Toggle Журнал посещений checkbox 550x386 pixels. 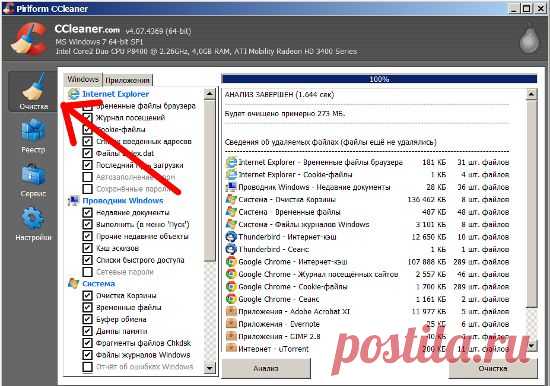(87, 118)
